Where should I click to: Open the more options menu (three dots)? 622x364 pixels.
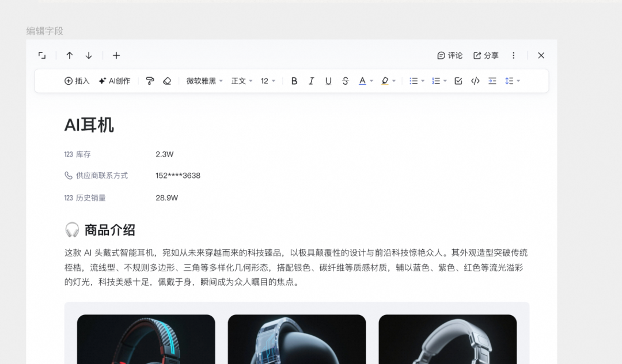point(514,55)
